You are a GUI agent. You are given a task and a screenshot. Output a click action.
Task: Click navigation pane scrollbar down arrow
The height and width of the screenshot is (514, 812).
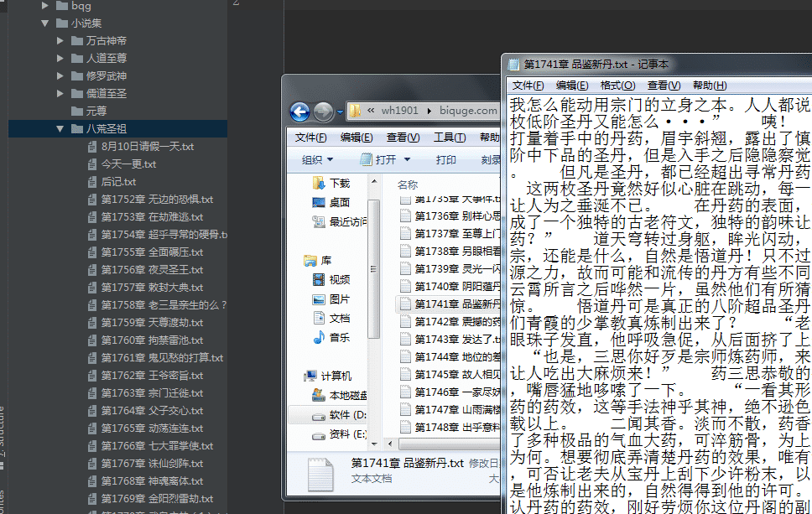pyautogui.click(x=374, y=444)
